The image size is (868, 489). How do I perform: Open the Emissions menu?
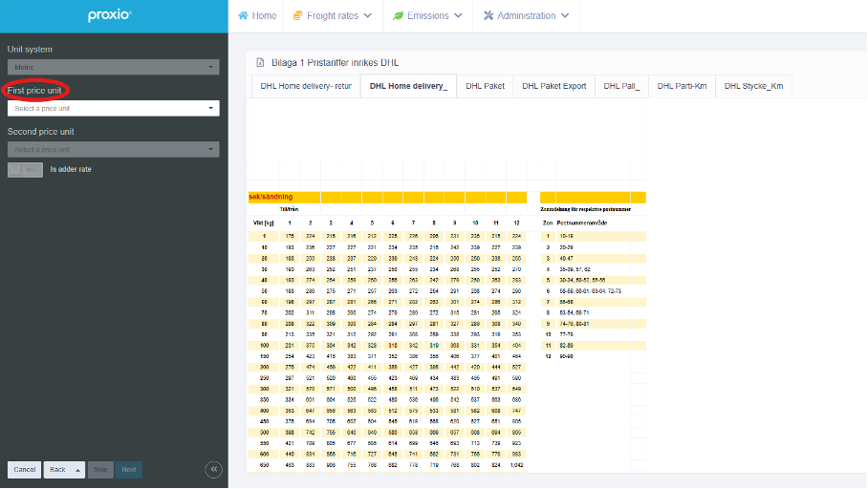(x=427, y=15)
